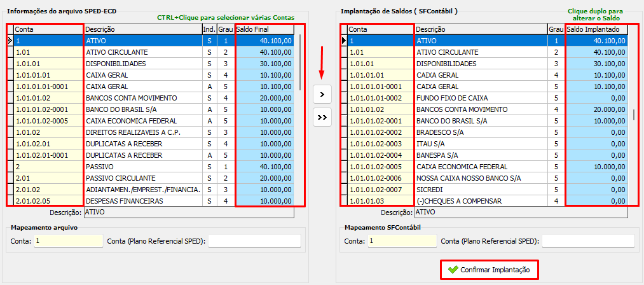Screen dimensions: 644x285
Task: Sort by the Saldo Final column header
Action: coord(264,29)
